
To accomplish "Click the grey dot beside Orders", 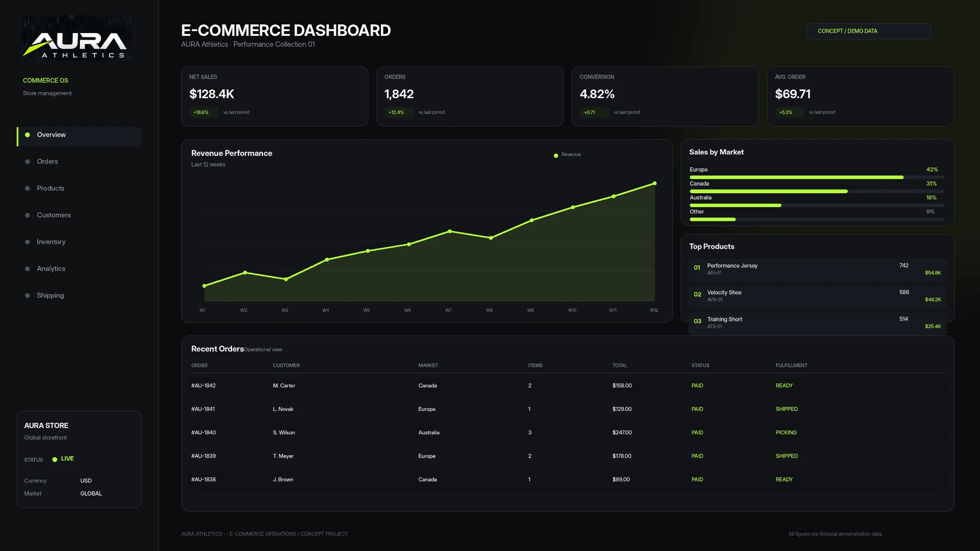I will [x=27, y=162].
